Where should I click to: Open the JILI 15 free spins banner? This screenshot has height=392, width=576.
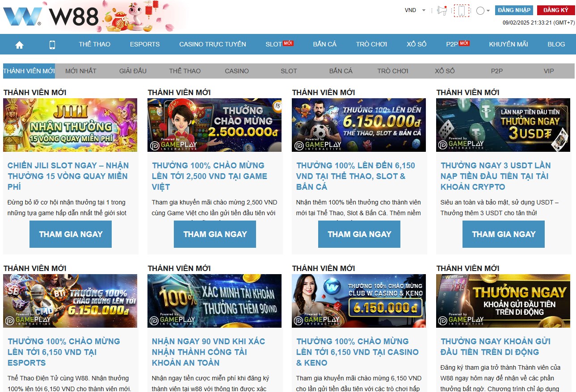click(70, 125)
